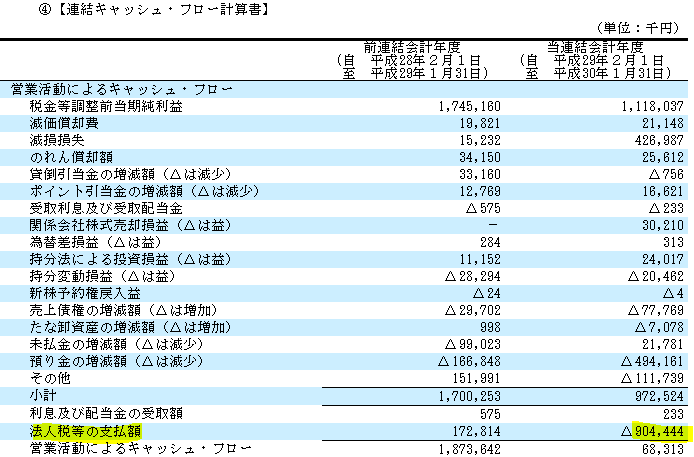694x457 pixels.
Task: Click the 前連結会計年度 column header
Action: (x=412, y=47)
